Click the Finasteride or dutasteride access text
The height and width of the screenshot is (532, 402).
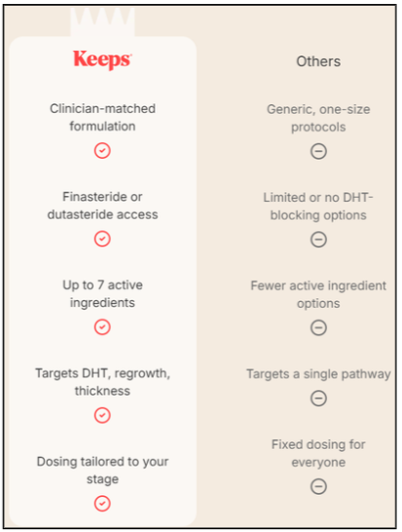103,206
